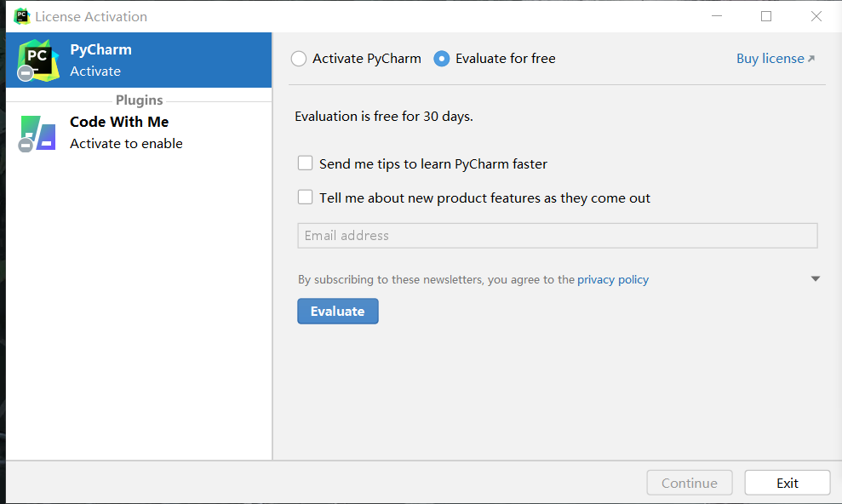Click the Evaluate button
This screenshot has height=504, width=842.
pyautogui.click(x=338, y=312)
